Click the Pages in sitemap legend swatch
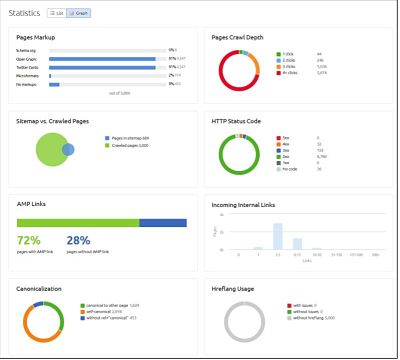This screenshot has width=400, height=360. 107,138
